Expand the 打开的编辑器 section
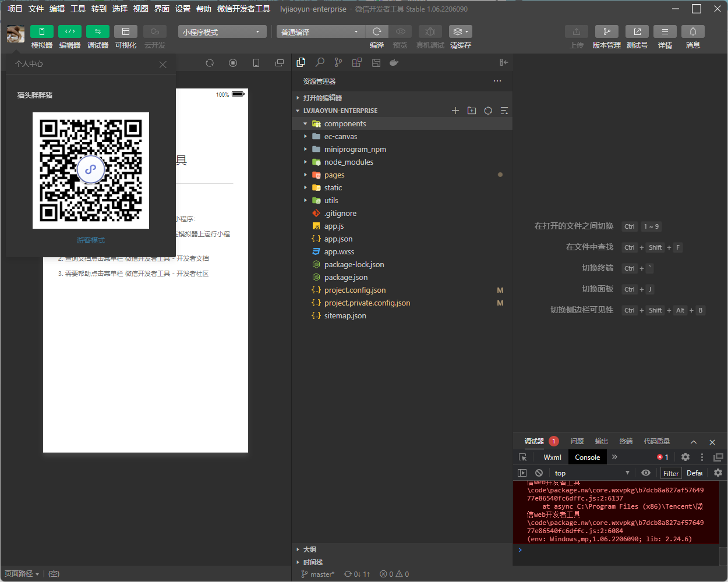 click(402, 98)
